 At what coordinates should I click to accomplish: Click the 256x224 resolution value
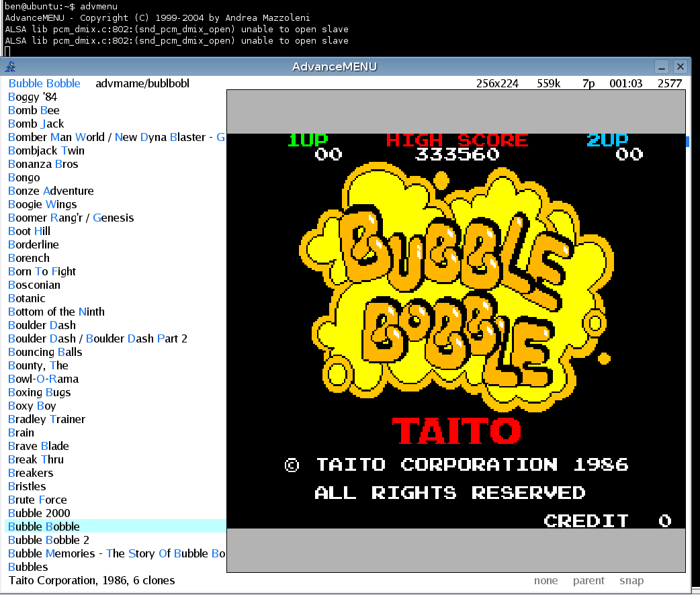497,83
